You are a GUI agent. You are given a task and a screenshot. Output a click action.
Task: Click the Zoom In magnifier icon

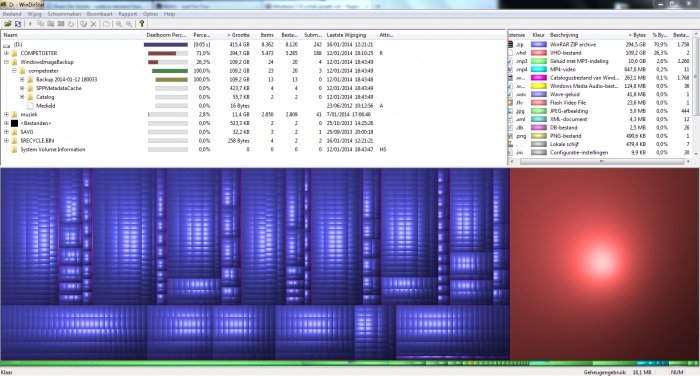pos(119,24)
